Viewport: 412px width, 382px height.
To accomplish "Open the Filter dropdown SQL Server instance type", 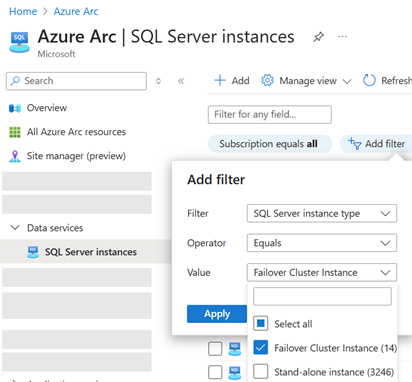I will point(322,213).
